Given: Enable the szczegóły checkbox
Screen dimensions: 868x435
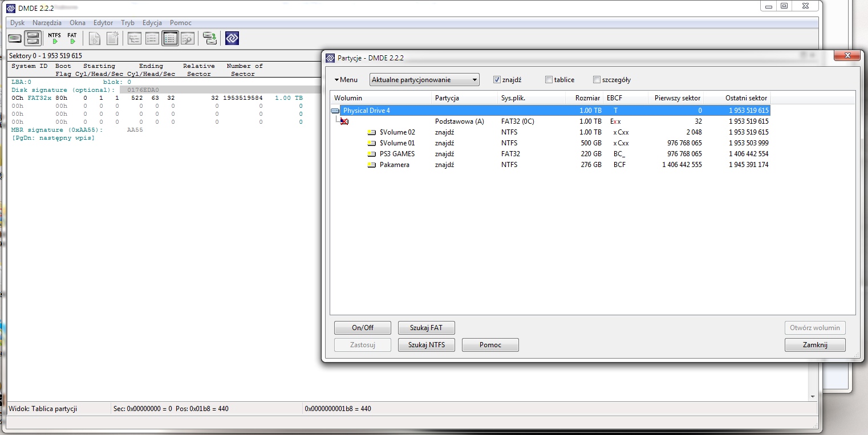Looking at the screenshot, I should (x=597, y=80).
